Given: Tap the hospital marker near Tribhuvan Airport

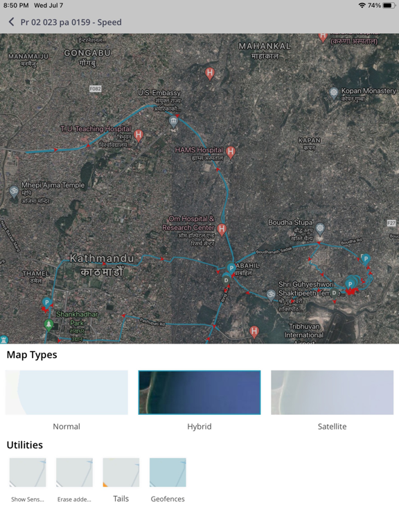Looking at the screenshot, I should (254, 332).
